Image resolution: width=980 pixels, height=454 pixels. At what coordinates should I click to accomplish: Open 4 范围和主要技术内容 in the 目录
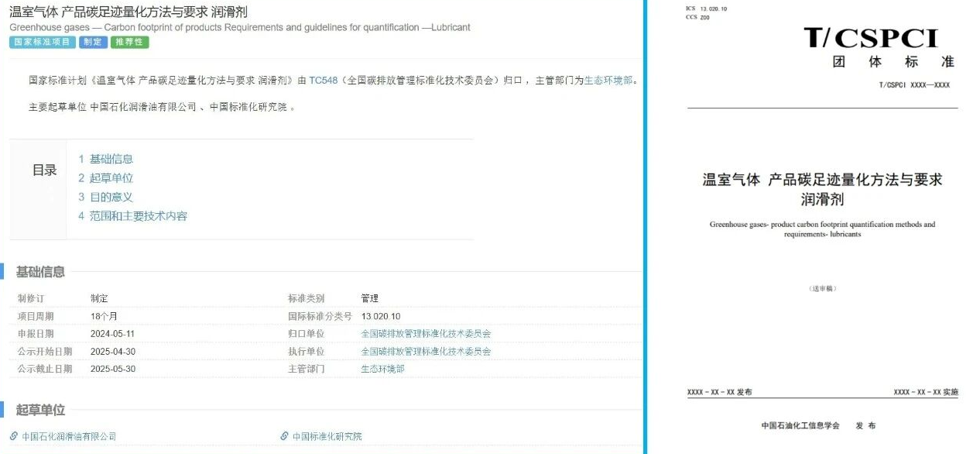pyautogui.click(x=132, y=216)
